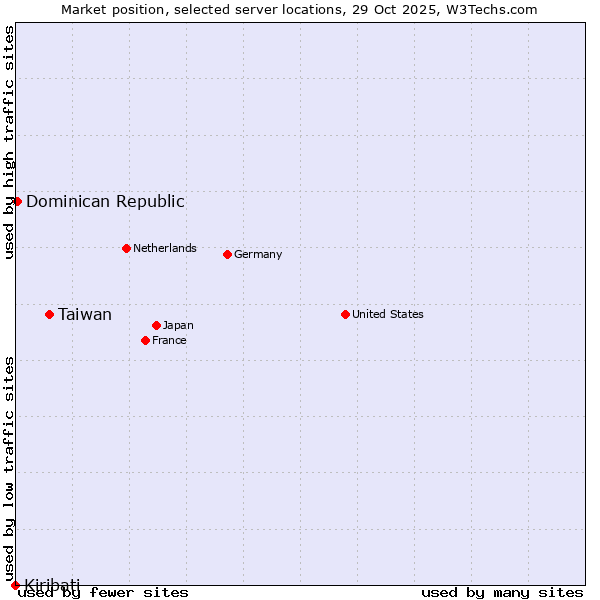This screenshot has width=600, height=600.
Task: Click the Japan text label
Action: 178,325
